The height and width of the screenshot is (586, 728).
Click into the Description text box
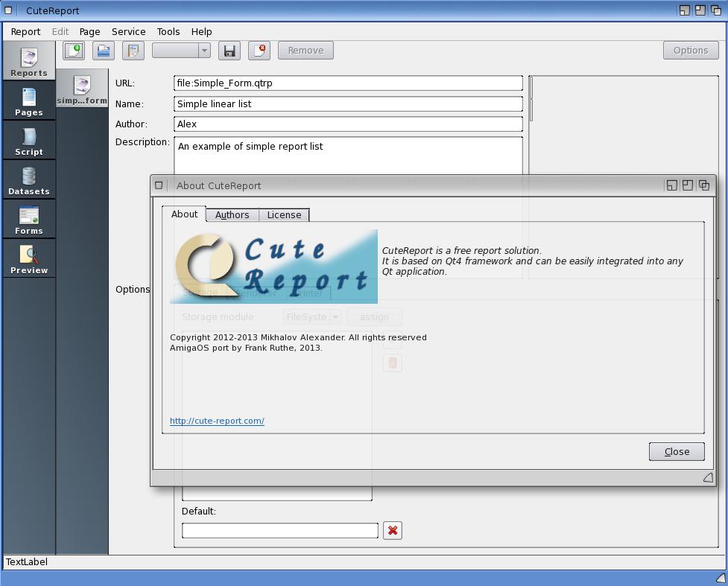click(x=348, y=156)
